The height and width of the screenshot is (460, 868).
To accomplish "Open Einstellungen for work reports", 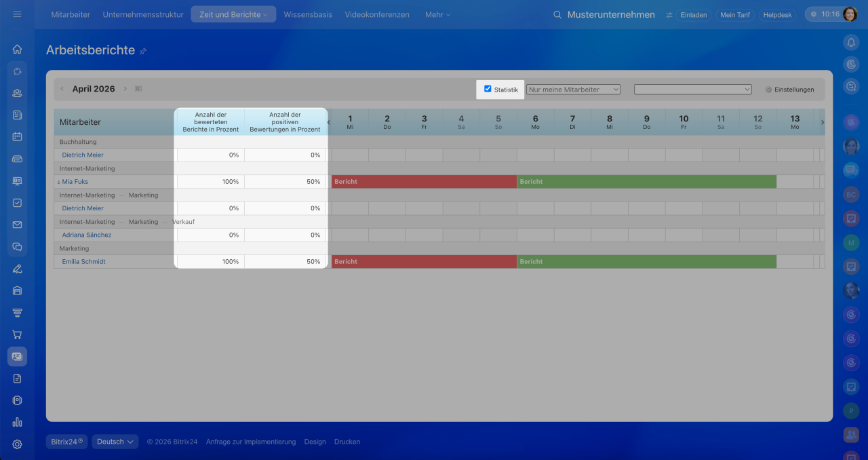I will pos(790,90).
